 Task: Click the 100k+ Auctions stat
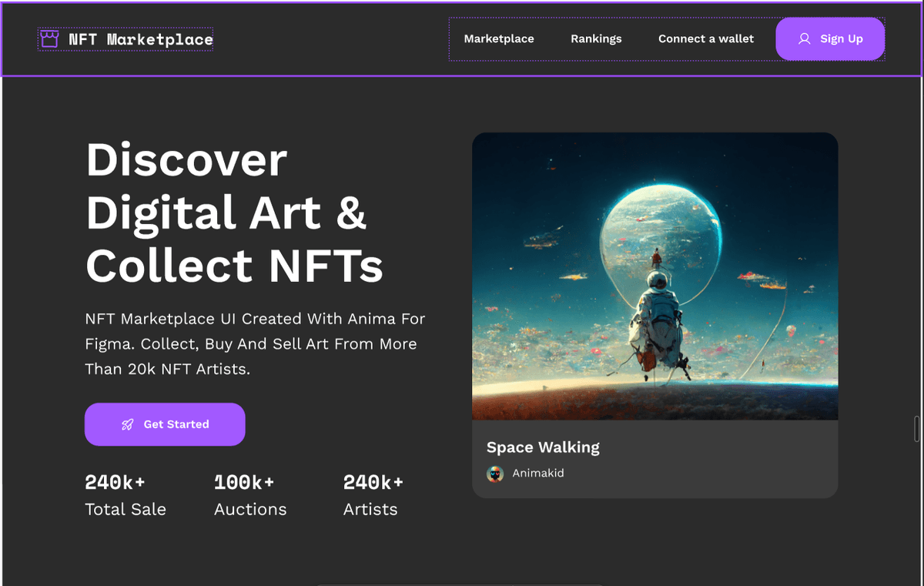click(250, 495)
